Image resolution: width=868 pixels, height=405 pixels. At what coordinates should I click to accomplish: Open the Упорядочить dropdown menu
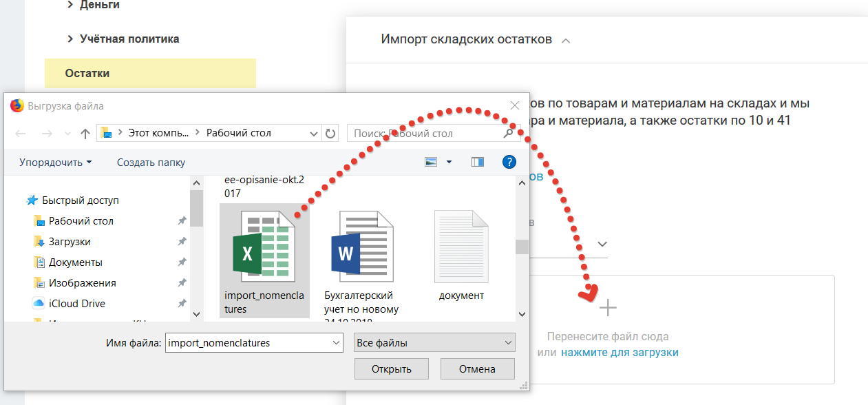point(55,163)
